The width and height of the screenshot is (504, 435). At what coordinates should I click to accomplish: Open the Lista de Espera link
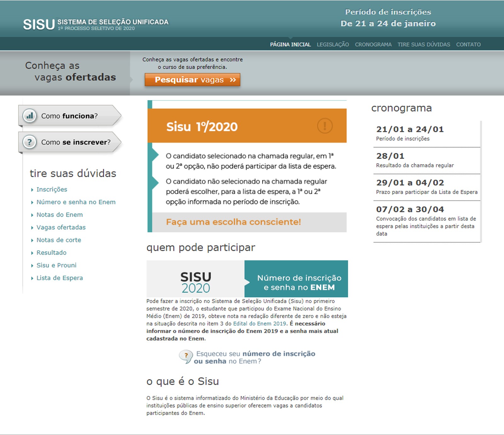tap(60, 278)
